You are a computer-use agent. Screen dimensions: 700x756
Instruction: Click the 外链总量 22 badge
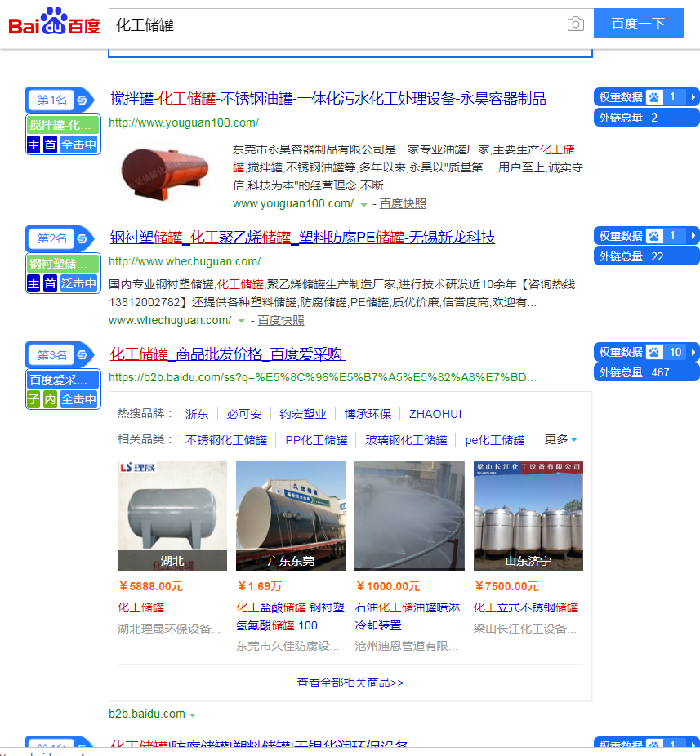[646, 256]
